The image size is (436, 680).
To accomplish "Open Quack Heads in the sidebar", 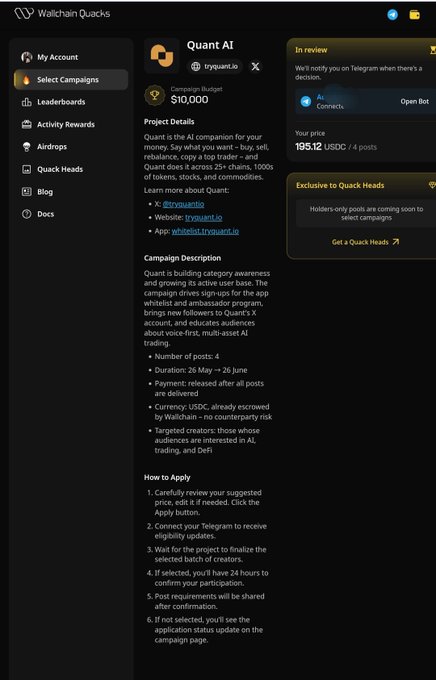I will (x=71, y=169).
